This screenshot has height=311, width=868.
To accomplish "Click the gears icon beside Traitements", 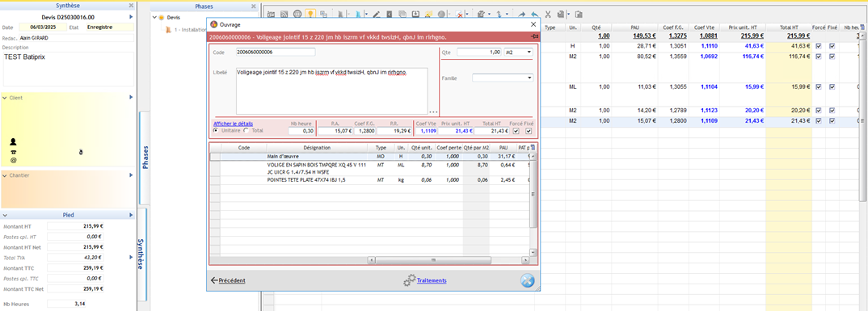I will coord(409,280).
